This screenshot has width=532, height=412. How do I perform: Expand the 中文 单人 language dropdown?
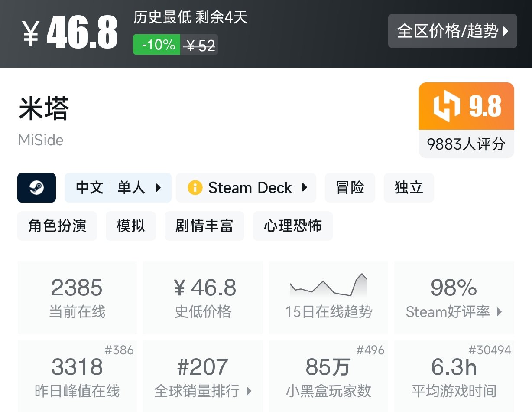coord(118,187)
